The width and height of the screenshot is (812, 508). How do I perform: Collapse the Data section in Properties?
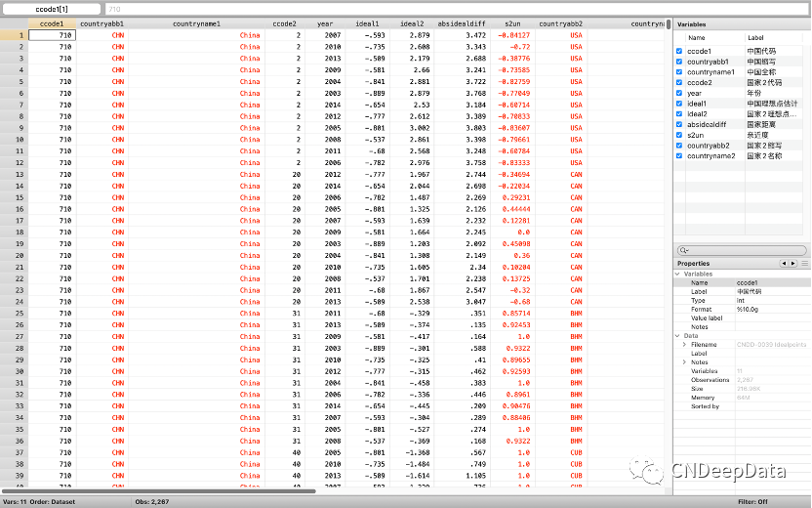(x=677, y=335)
